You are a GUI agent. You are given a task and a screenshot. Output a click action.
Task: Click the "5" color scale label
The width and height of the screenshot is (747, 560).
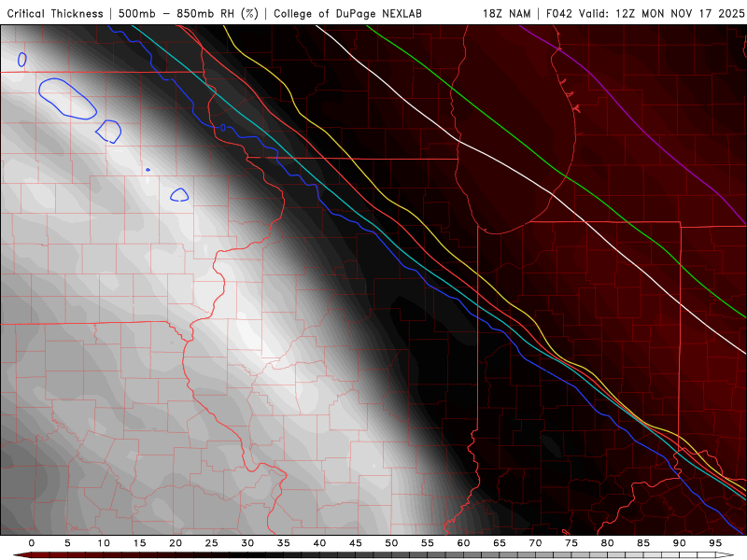click(x=67, y=543)
